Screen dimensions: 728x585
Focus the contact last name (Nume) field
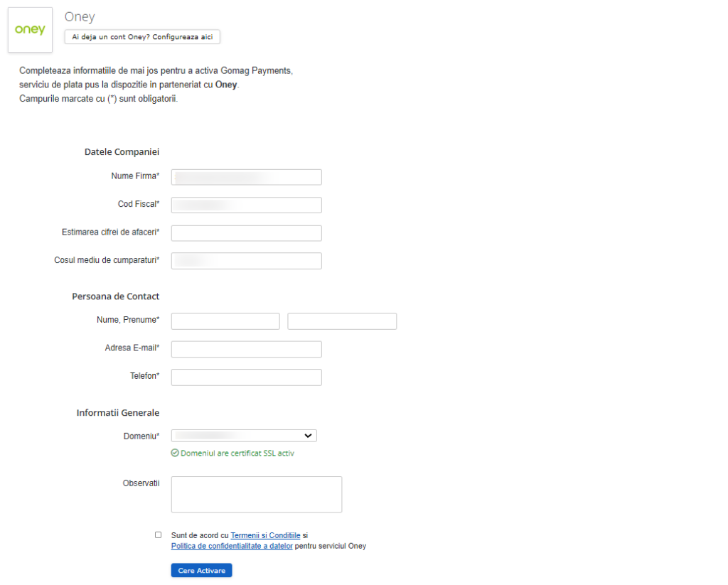pyautogui.click(x=225, y=321)
